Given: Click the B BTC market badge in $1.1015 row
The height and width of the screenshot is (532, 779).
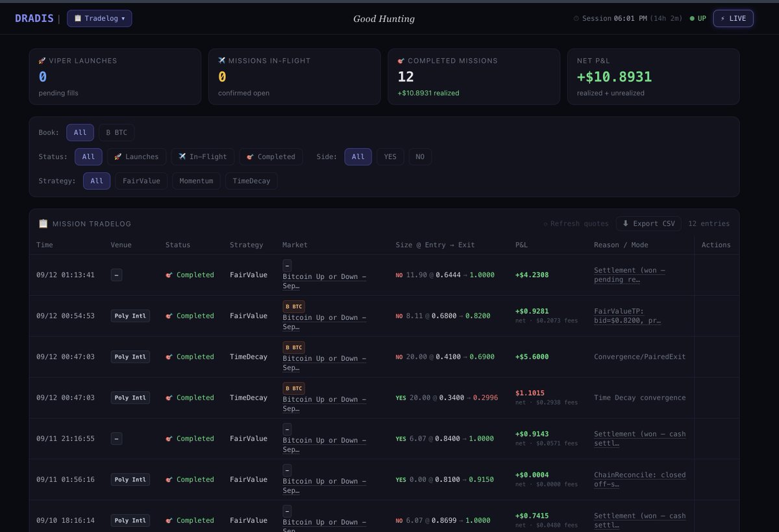Looking at the screenshot, I should pos(293,388).
